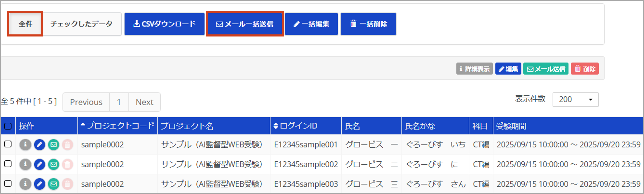
Task: Click the name cell グロービス 一
Action: click(371, 145)
